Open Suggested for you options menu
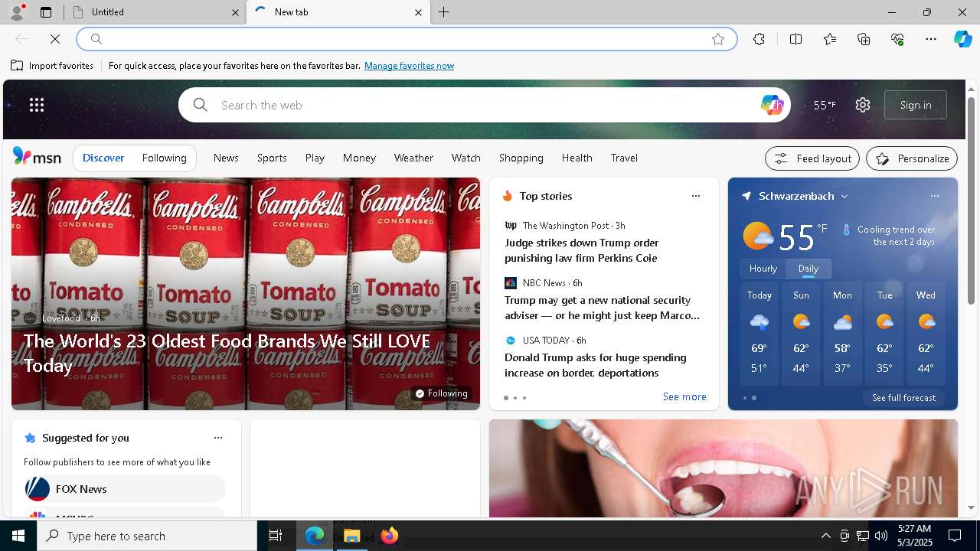The width and height of the screenshot is (980, 551). coord(218,438)
